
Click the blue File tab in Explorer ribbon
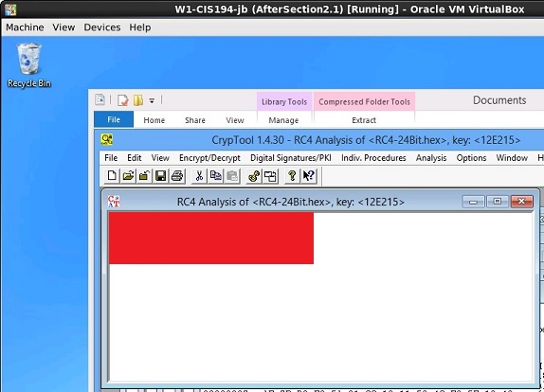pos(114,119)
